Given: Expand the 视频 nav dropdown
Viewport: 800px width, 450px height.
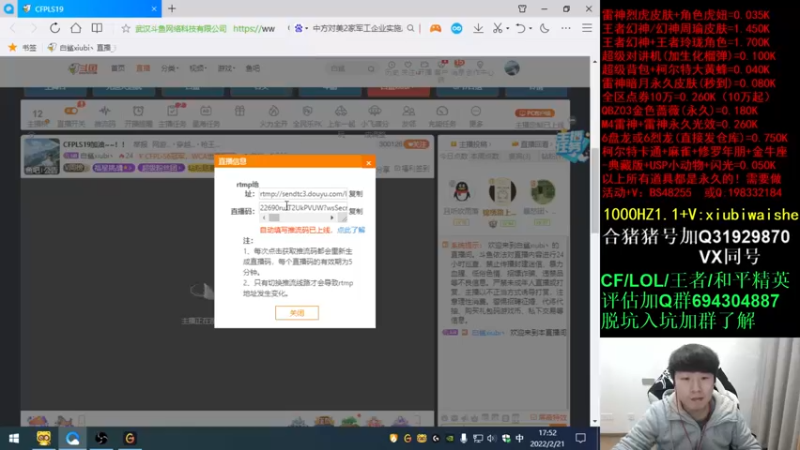Looking at the screenshot, I should [x=198, y=68].
